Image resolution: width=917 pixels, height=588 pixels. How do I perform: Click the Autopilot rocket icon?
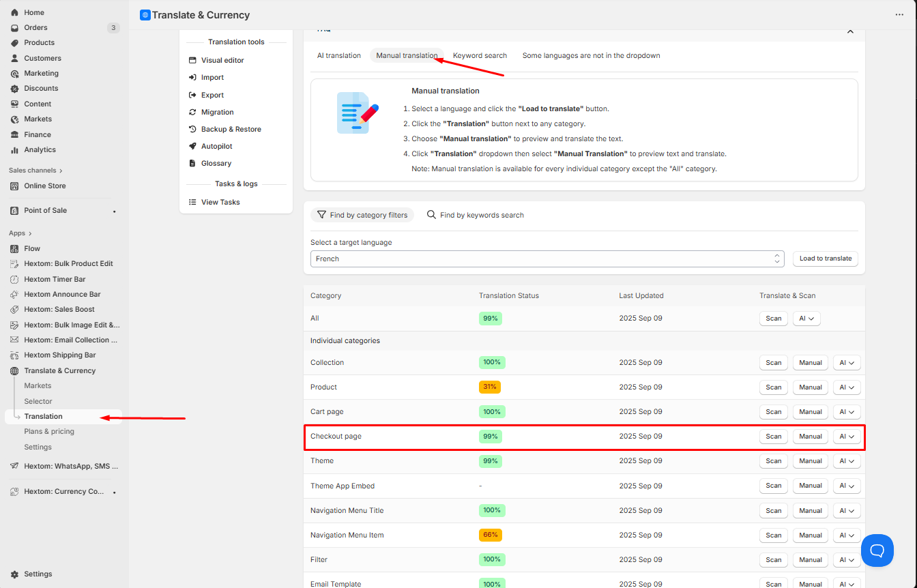(193, 147)
